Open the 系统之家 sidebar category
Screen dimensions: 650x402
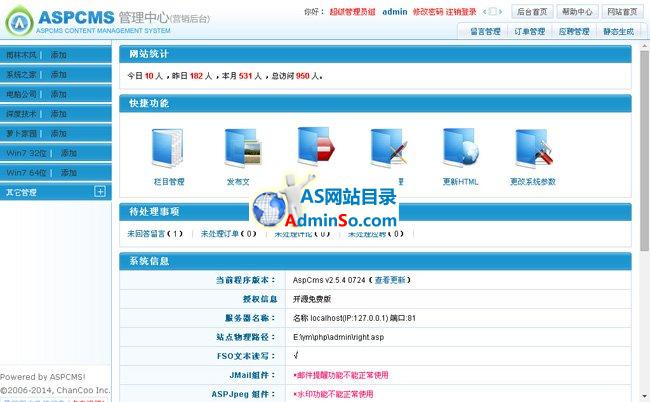(22, 75)
